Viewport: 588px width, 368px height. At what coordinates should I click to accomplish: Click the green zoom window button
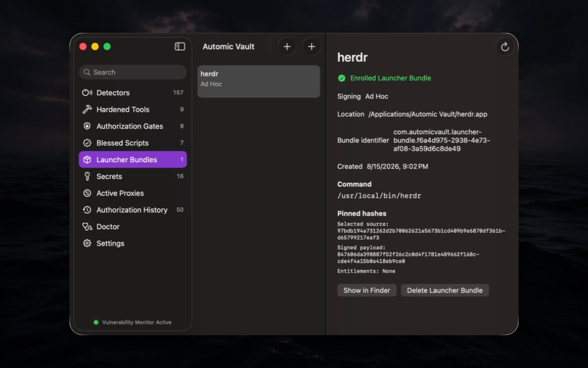point(107,47)
